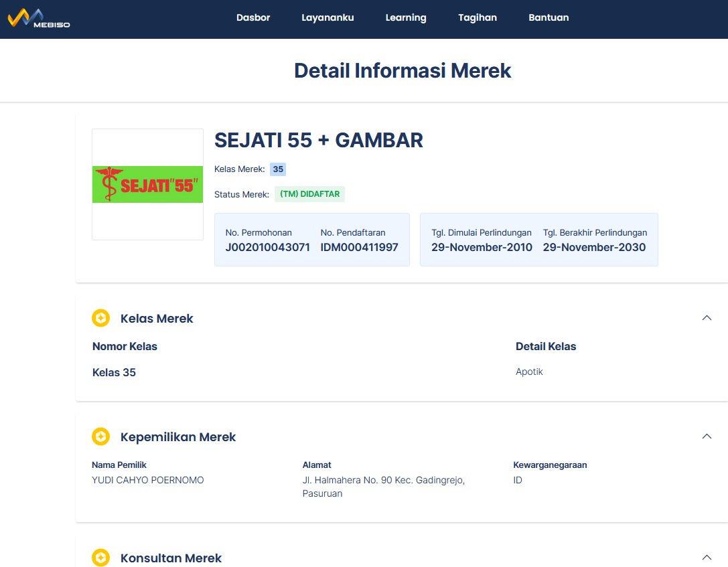
Task: Select application number J002010043071
Action: 267,247
